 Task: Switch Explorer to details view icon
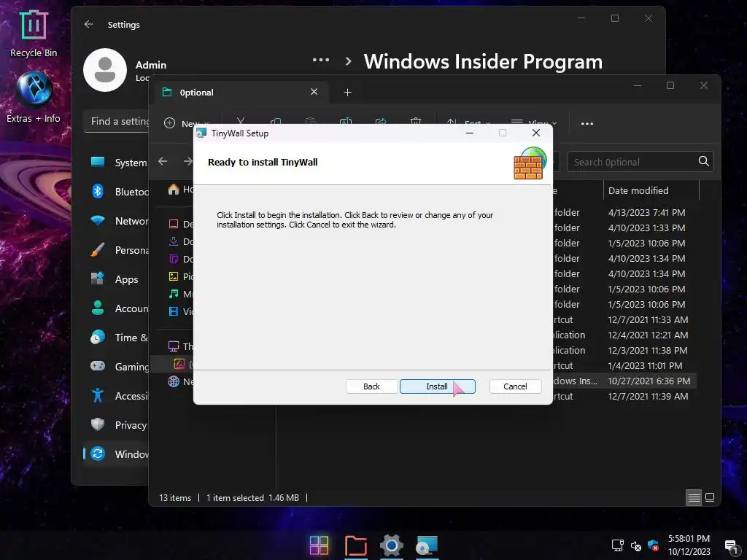pyautogui.click(x=694, y=497)
